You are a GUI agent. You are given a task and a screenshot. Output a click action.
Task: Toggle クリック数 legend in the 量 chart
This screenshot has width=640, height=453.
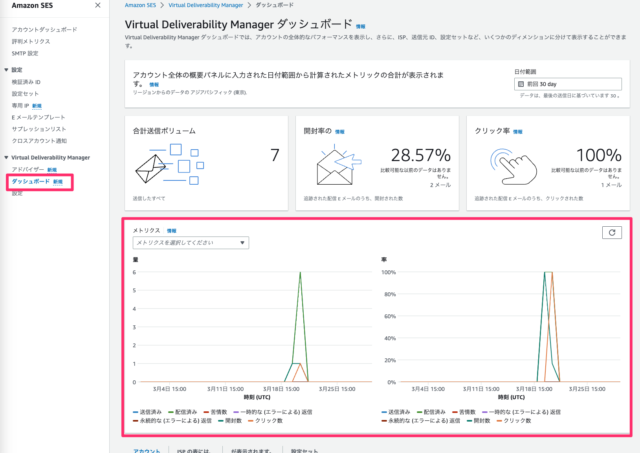pyautogui.click(x=265, y=420)
